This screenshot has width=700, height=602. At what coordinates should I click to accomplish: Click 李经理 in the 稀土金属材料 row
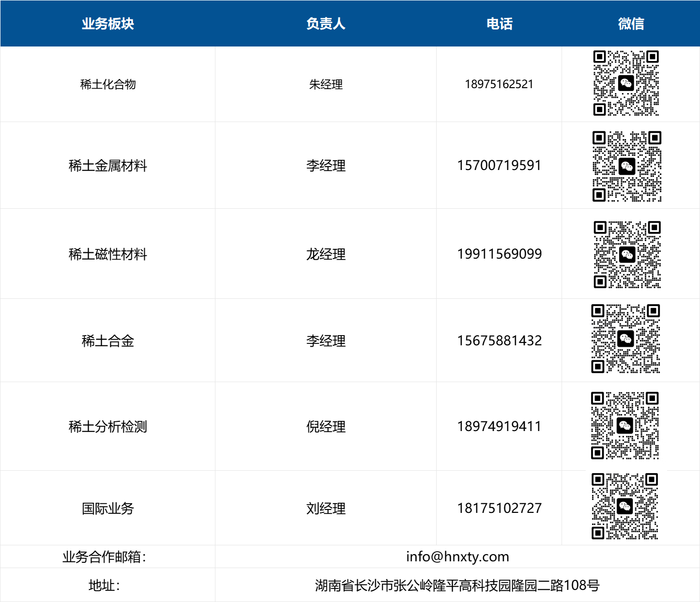click(326, 166)
